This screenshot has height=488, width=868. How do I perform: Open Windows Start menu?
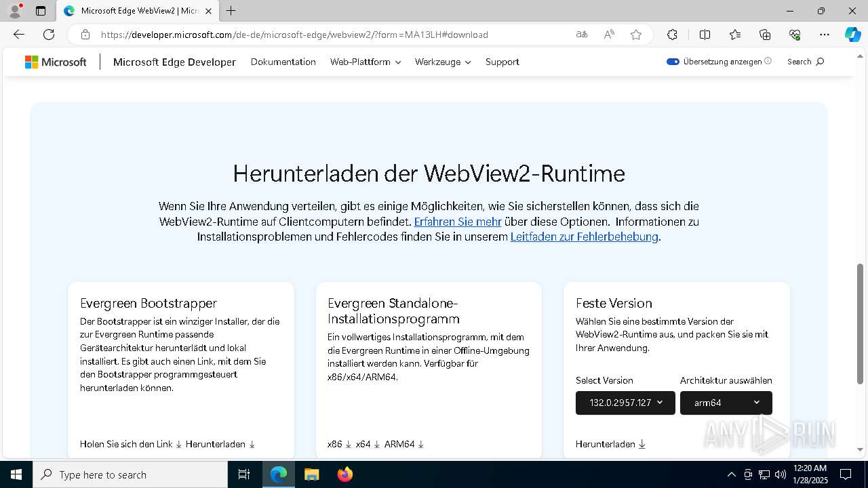tap(16, 474)
